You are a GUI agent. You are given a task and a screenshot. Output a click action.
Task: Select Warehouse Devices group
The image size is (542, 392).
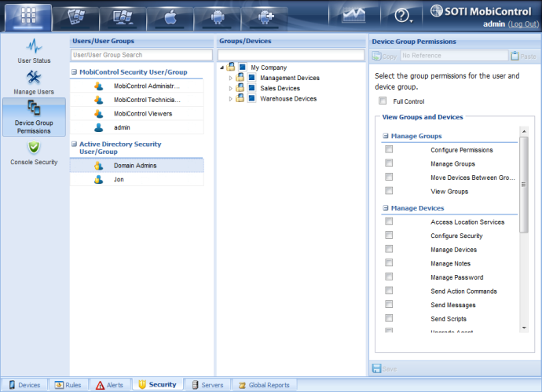pos(288,99)
